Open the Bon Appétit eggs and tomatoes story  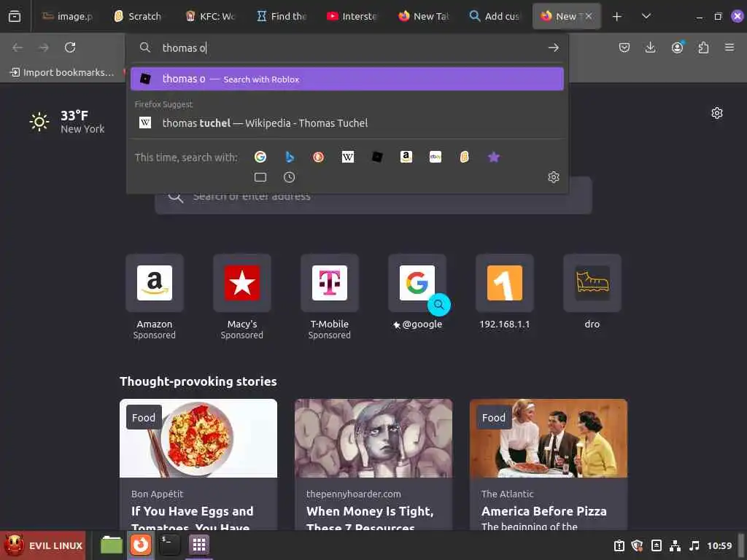[198, 464]
